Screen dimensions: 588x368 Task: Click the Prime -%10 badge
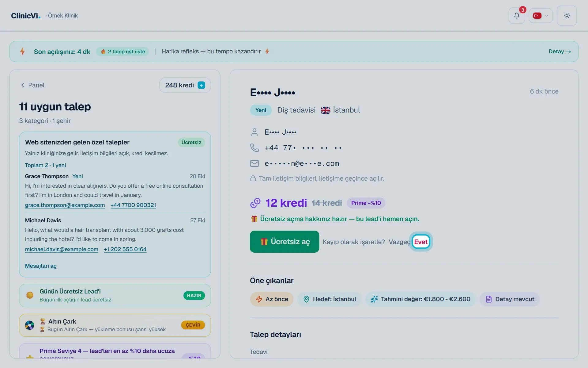pos(366,203)
